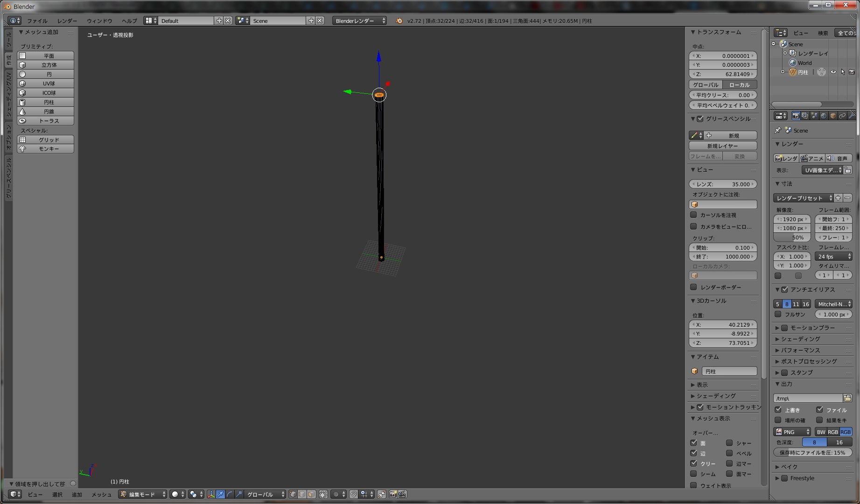This screenshot has height=504, width=860.
Task: Open the World properties tab icon
Action: (x=824, y=116)
